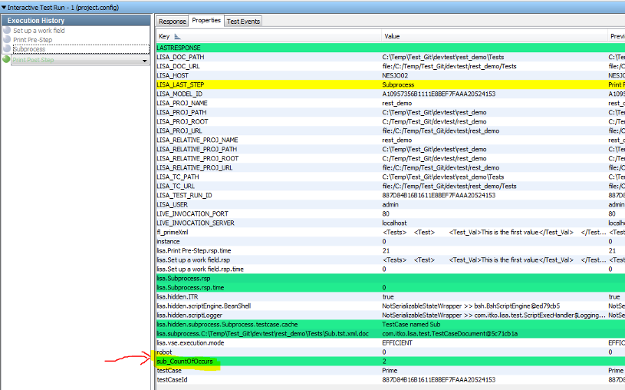This screenshot has height=390, width=625.
Task: Select the Execution History panel header
Action: [76, 20]
